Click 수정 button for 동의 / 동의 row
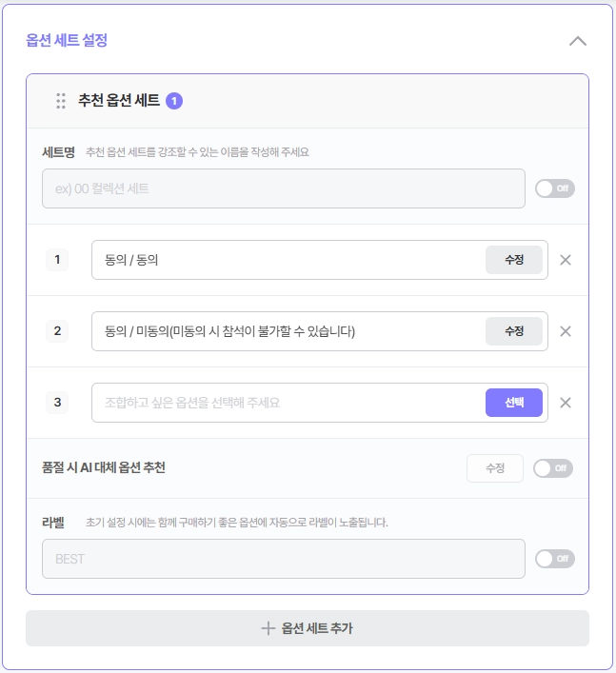The height and width of the screenshot is (673, 616). click(x=514, y=260)
